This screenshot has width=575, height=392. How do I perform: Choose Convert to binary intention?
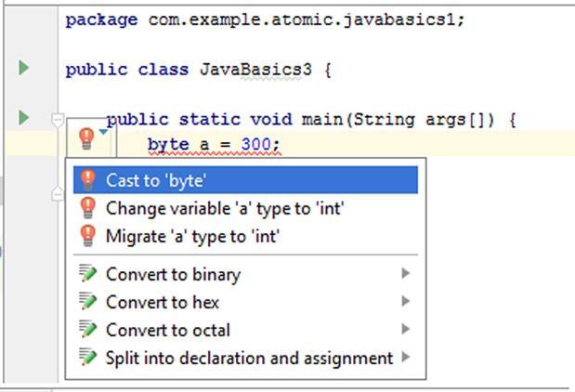click(245, 274)
